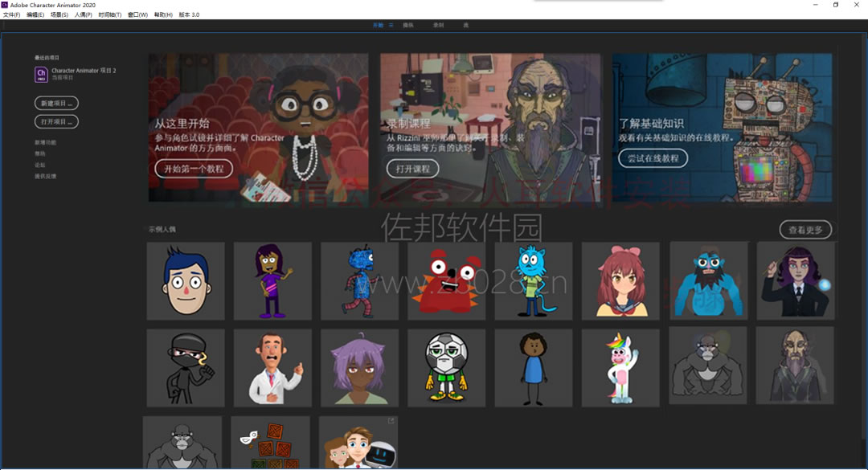The width and height of the screenshot is (868, 470).
Task: Select the blue cat puppet
Action: pos(533,280)
